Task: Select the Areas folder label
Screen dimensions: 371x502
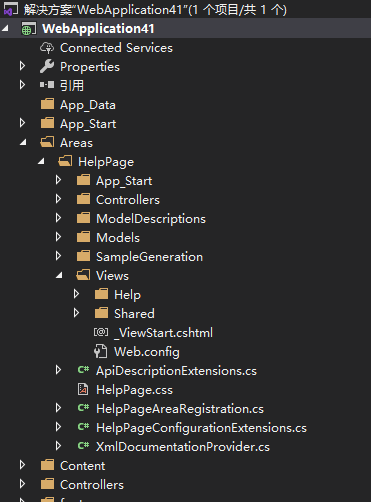Action: [x=76, y=143]
